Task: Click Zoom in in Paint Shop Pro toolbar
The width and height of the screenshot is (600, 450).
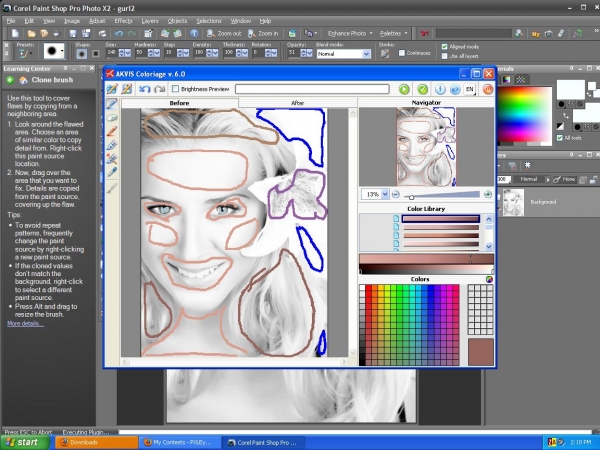Action: (263, 34)
